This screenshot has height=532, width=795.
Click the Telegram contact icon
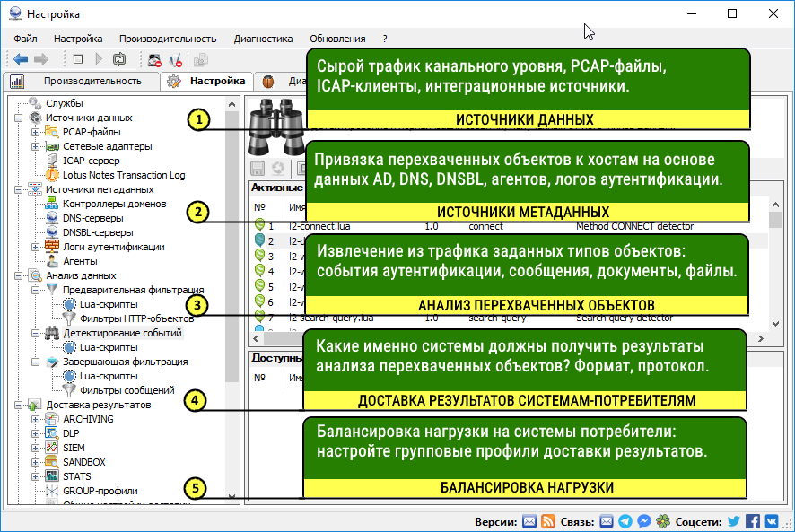click(625, 520)
